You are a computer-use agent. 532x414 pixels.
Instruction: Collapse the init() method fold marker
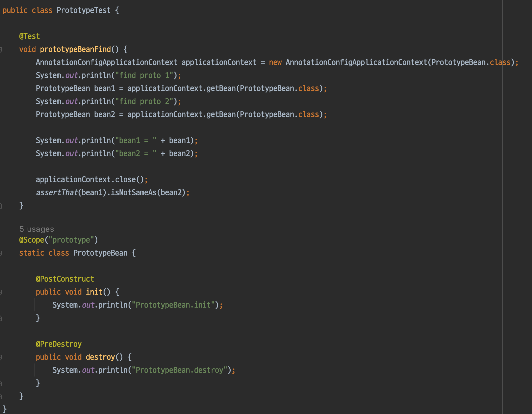point(1,292)
